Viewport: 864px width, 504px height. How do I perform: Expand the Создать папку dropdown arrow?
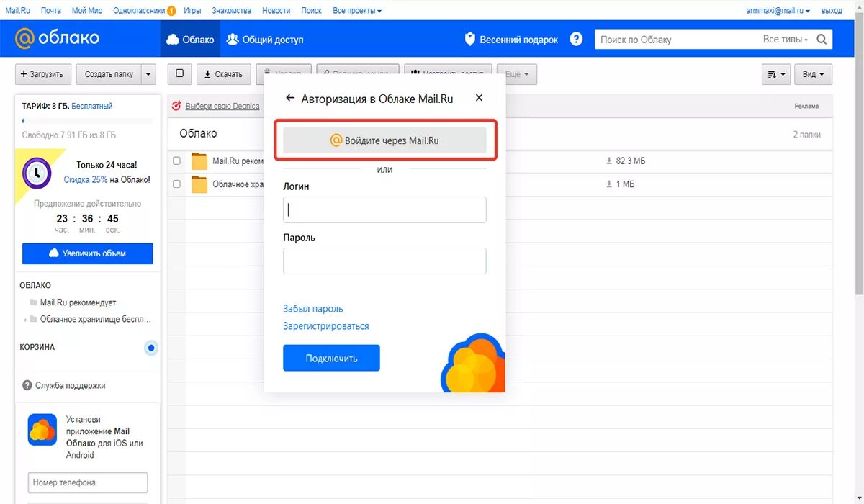(148, 74)
